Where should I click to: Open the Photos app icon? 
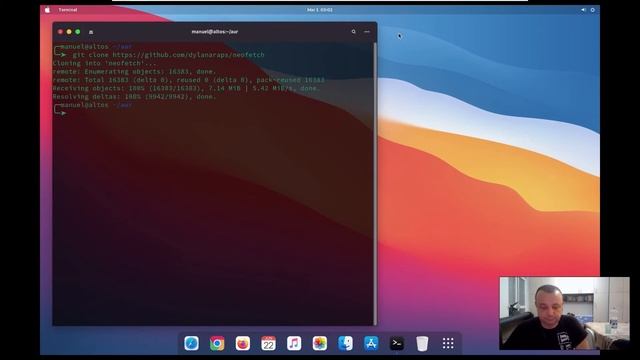pos(320,343)
